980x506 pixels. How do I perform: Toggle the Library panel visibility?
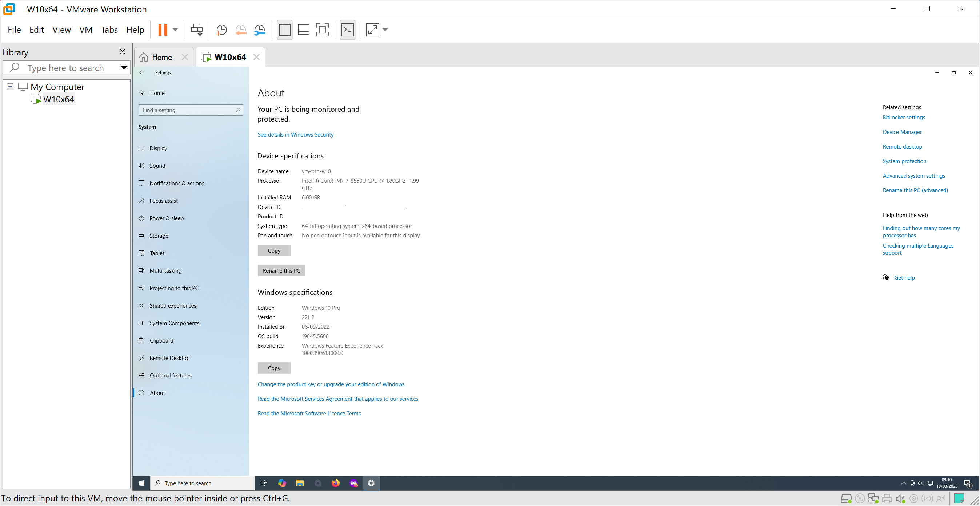(284, 30)
